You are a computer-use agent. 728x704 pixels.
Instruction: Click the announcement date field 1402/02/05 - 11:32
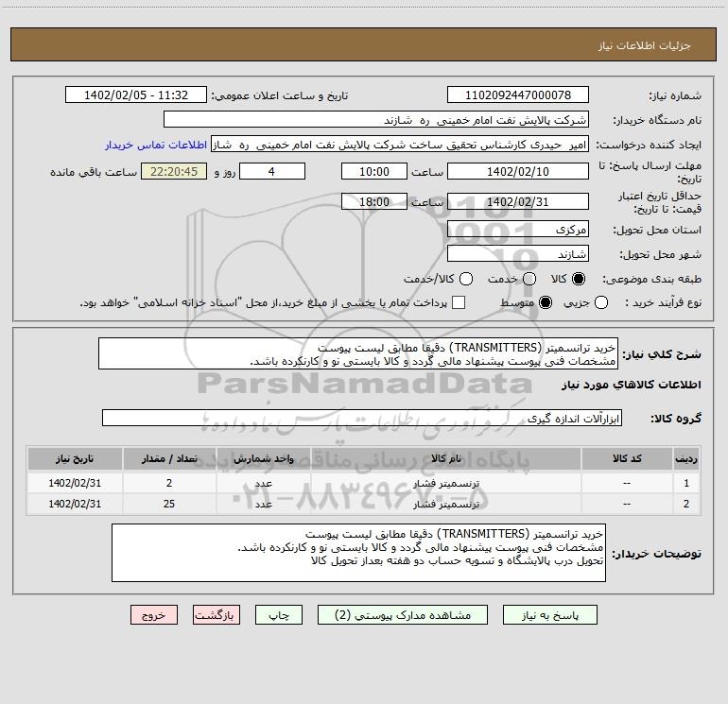136,95
